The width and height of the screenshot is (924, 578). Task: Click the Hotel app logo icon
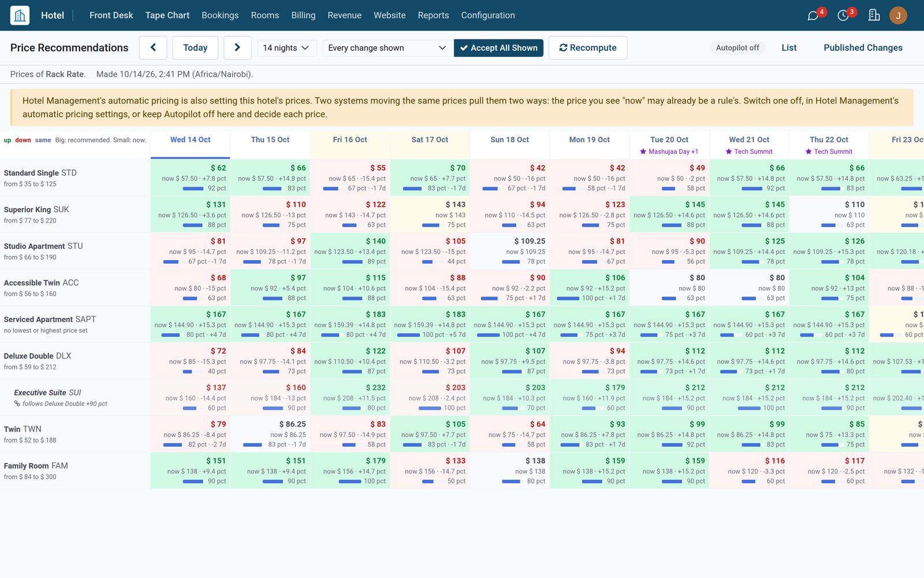tap(20, 15)
